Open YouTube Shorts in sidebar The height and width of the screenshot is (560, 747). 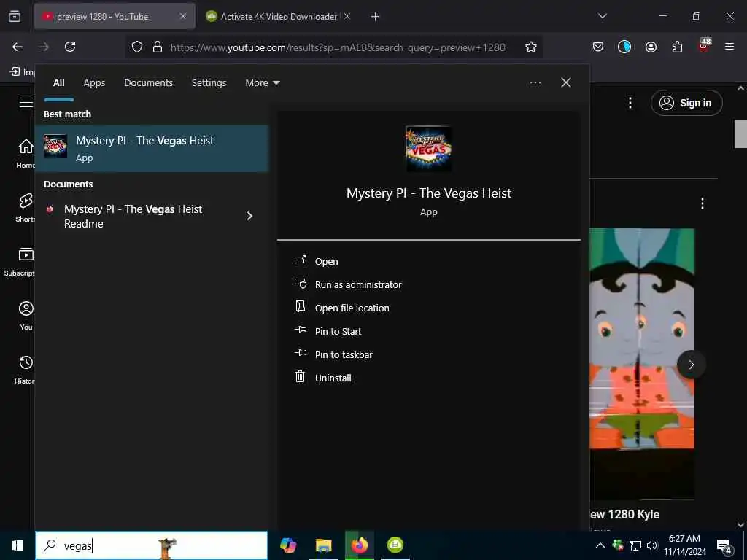tap(25, 207)
